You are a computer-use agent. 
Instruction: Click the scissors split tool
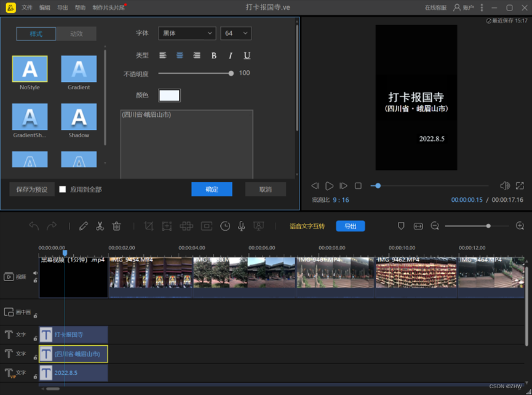[100, 226]
